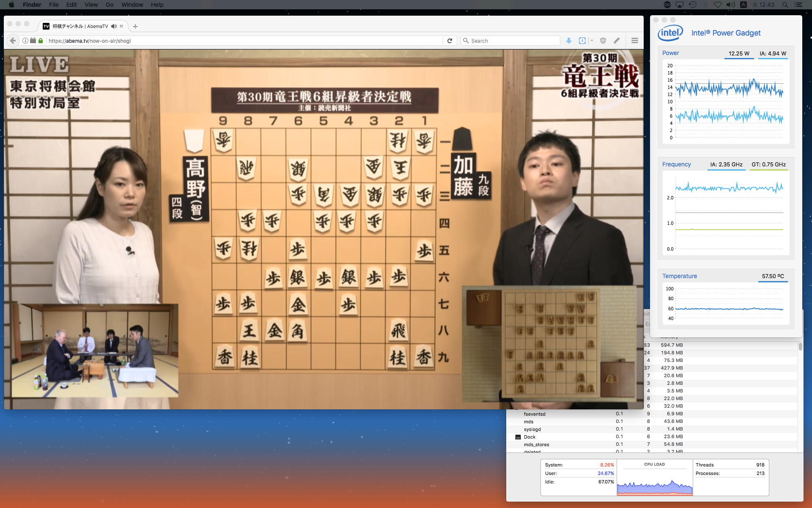
Task: Open the Firefox hamburger menu
Action: click(634, 41)
